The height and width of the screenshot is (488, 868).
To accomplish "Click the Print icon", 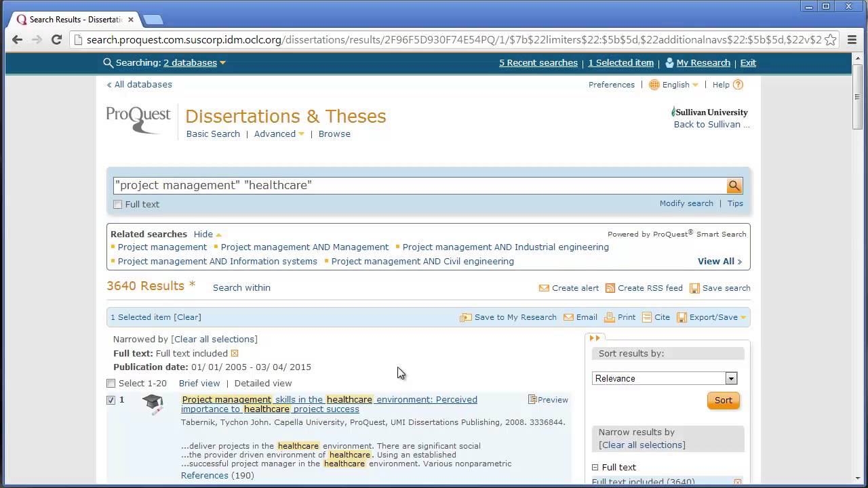I will coord(610,317).
